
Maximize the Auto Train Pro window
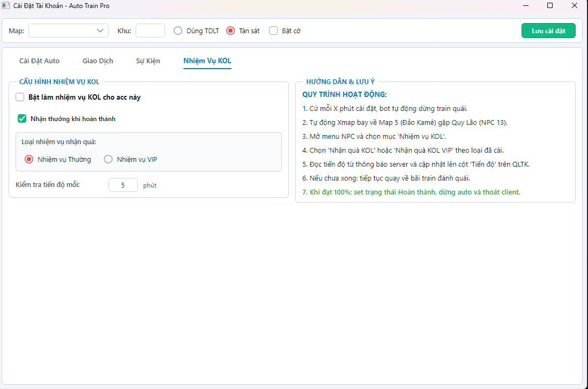(550, 5)
